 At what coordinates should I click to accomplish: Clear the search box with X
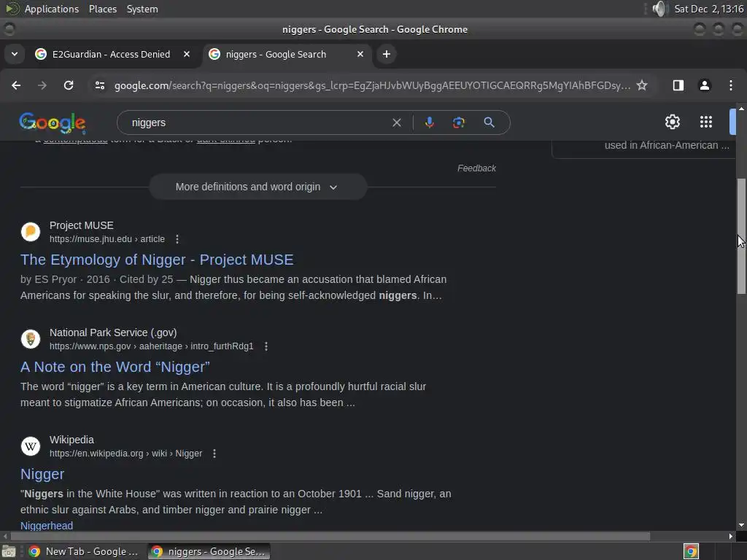tap(396, 122)
